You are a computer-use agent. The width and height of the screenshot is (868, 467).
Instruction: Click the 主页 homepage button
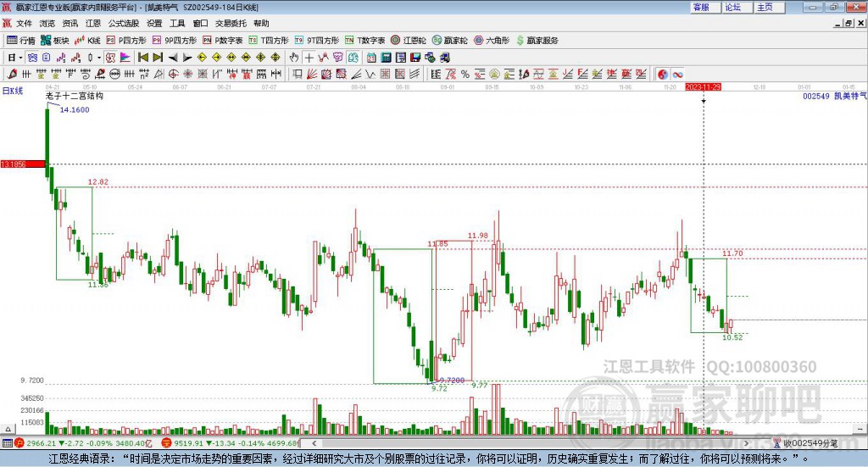(769, 7)
